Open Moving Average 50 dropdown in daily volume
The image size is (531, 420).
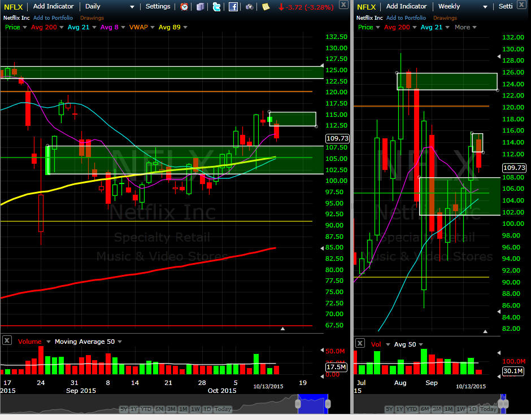[120, 342]
